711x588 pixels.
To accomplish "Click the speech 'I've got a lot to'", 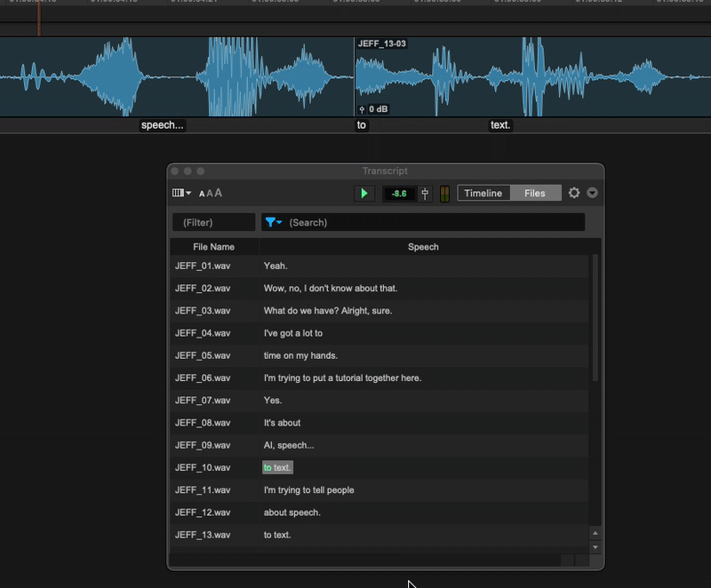I will coord(293,333).
